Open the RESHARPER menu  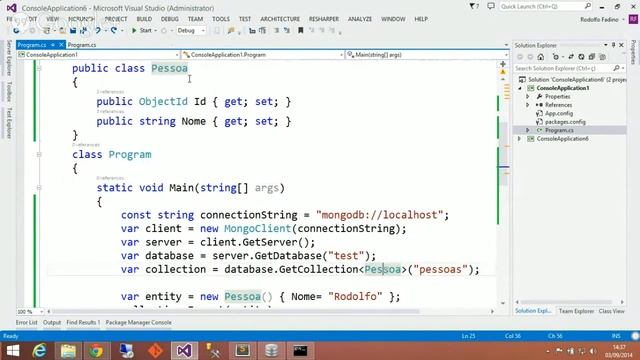point(324,19)
